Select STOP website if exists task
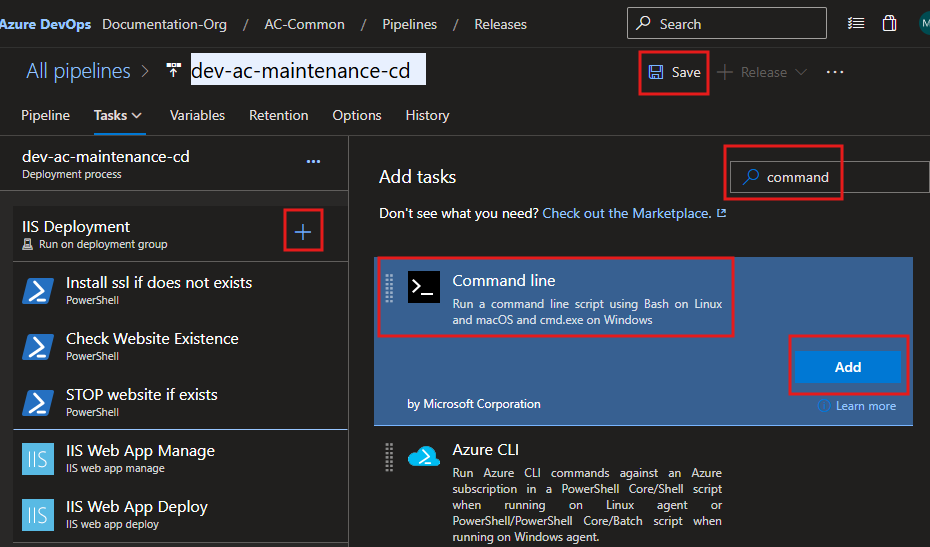Viewport: 930px width, 547px height. click(180, 402)
